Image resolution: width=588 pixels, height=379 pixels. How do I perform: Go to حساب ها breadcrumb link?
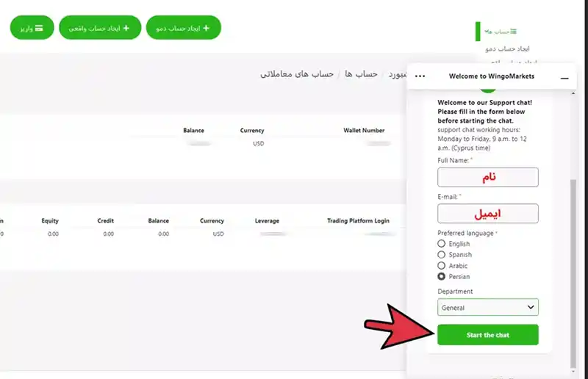click(x=361, y=74)
